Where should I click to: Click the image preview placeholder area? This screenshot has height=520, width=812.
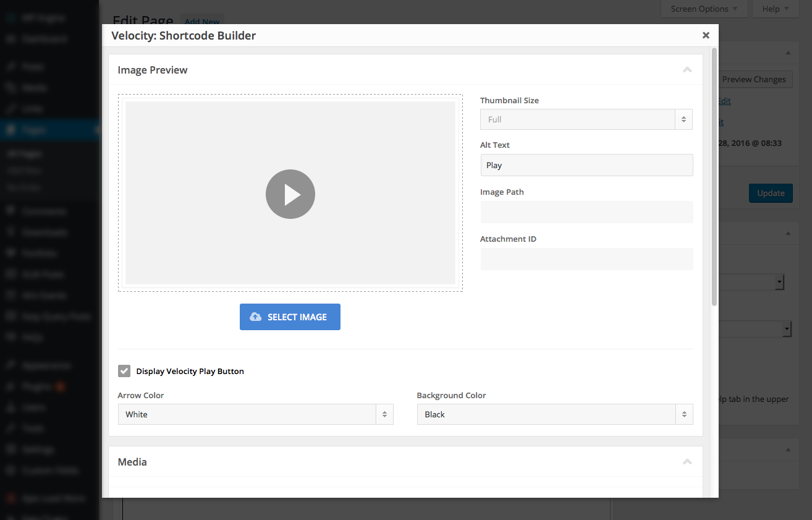290,193
